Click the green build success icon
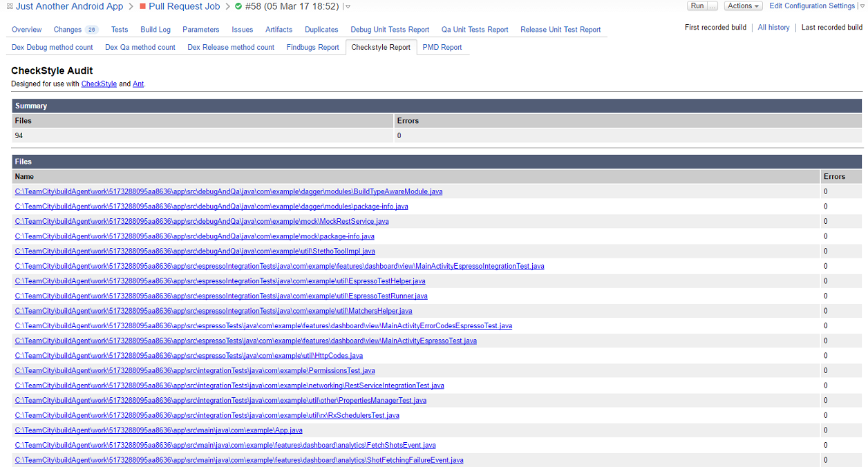The width and height of the screenshot is (868, 467). click(238, 6)
